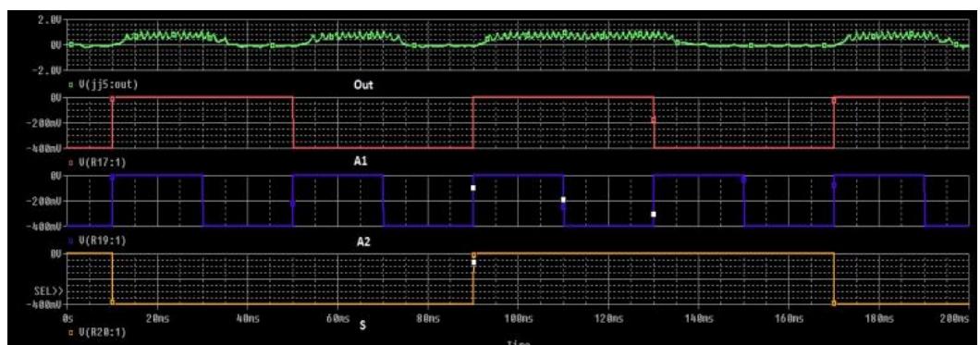
Task: Click the orange legend symbol beside V(R20:1)
Action: click(70, 333)
